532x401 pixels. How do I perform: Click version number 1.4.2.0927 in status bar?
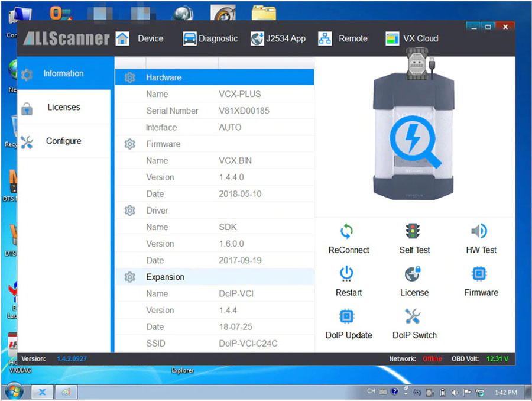click(72, 359)
